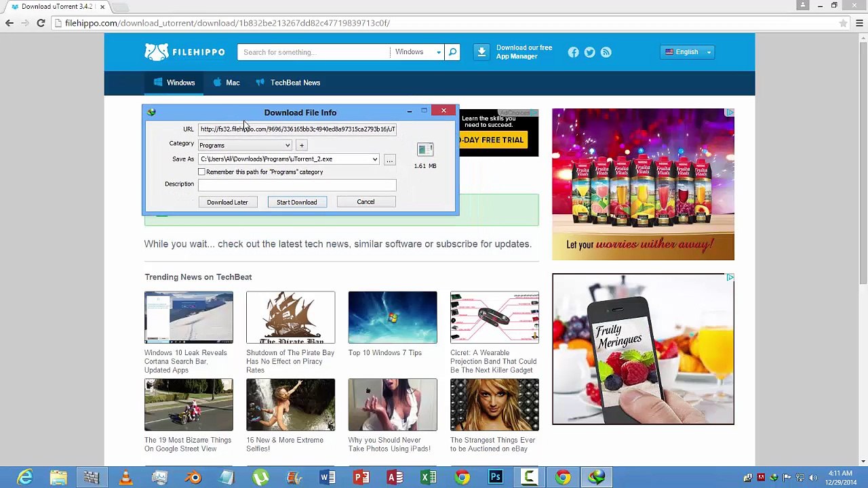Open FileHippo's Facebook page icon

tap(574, 52)
